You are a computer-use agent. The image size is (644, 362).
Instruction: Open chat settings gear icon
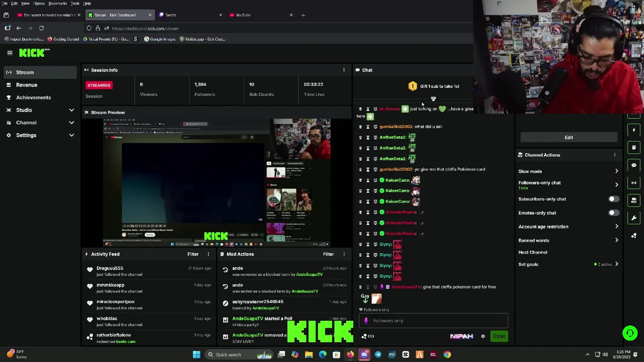click(x=483, y=336)
